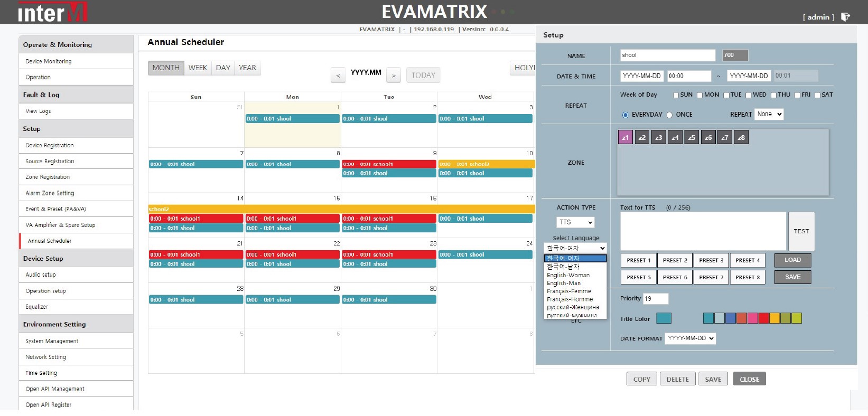Switch to WEEK view tab
The height and width of the screenshot is (416, 868).
198,68
